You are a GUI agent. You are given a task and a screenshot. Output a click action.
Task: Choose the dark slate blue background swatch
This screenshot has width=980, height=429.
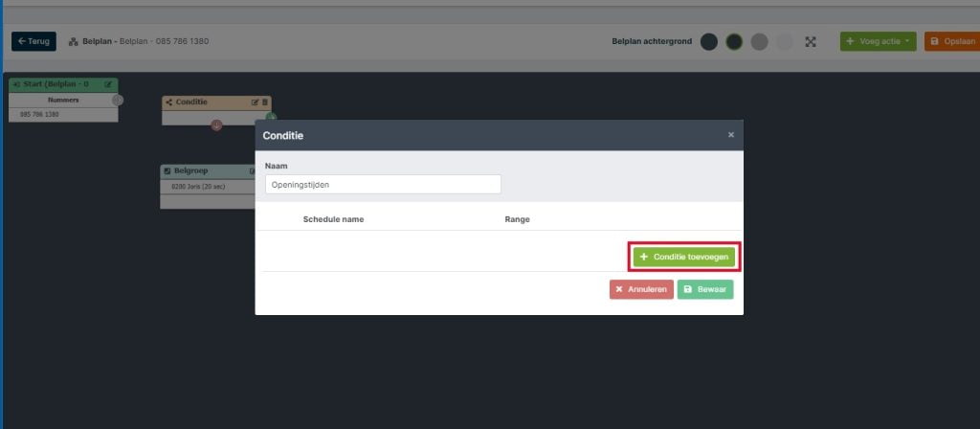click(709, 42)
